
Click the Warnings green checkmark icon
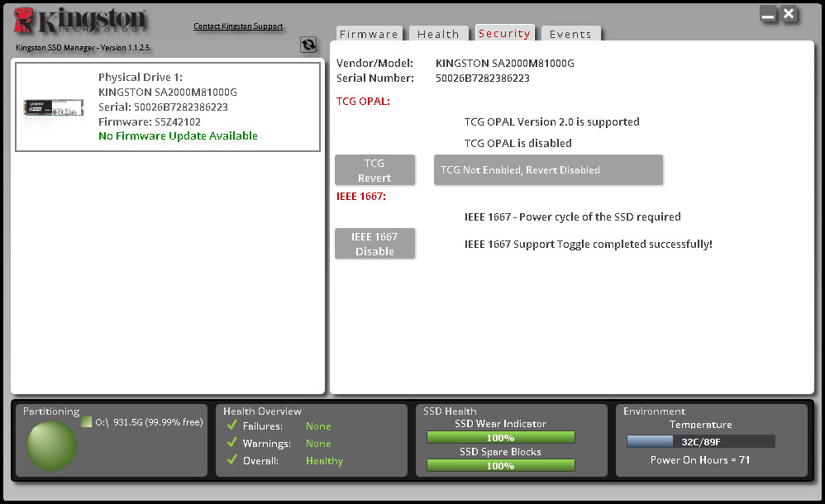point(231,443)
